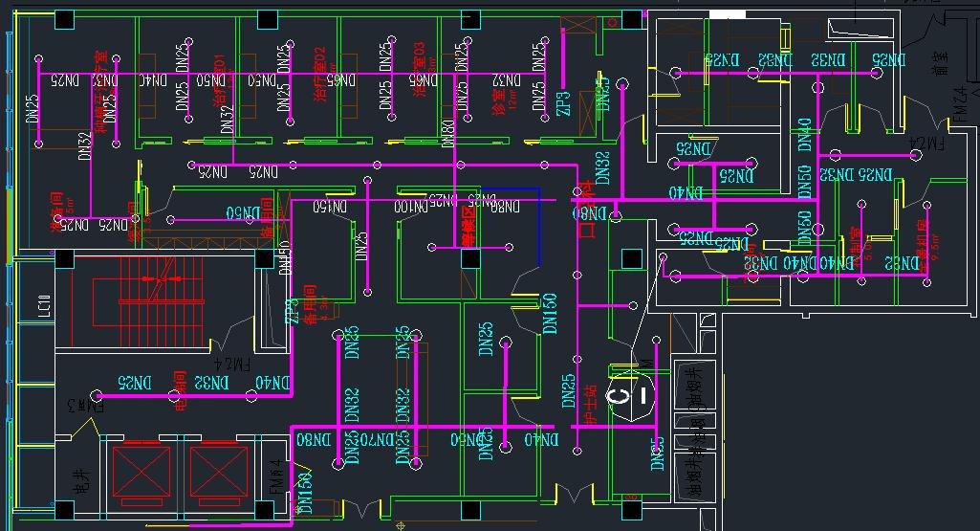Select the ZP3 label beside 诊室
The width and height of the screenshot is (980, 531).
click(x=563, y=101)
